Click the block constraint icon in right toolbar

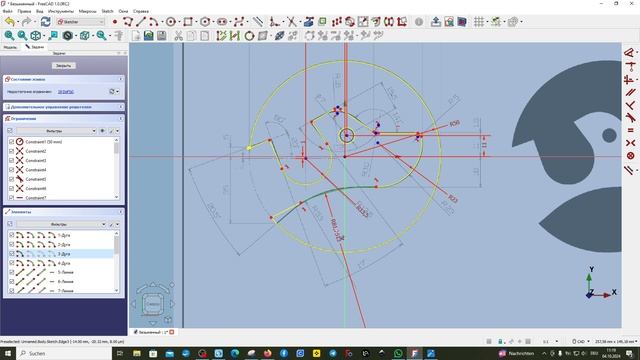[x=630, y=156]
